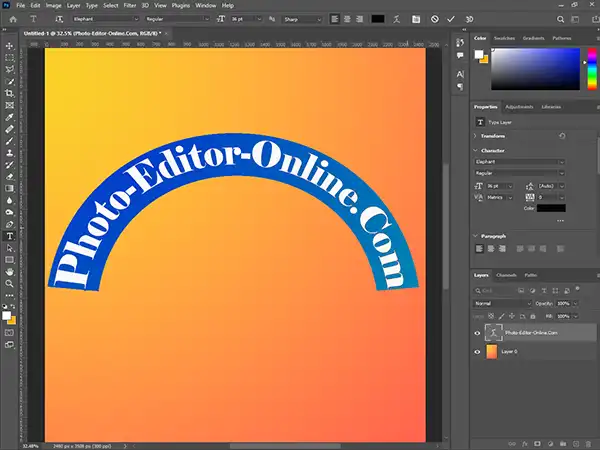Reset the Transform values
Viewport: 600px width, 450px height.
click(562, 136)
